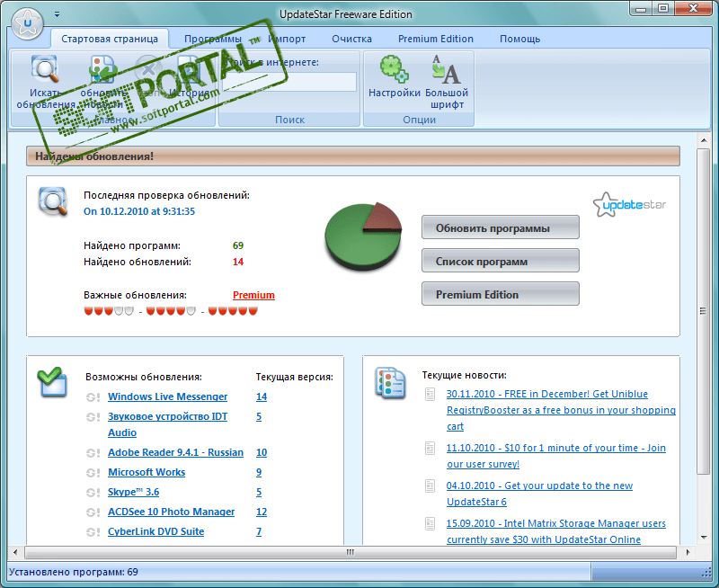Open quick access toolbar dropdown arrow
This screenshot has width=719, height=588.
[x=57, y=14]
